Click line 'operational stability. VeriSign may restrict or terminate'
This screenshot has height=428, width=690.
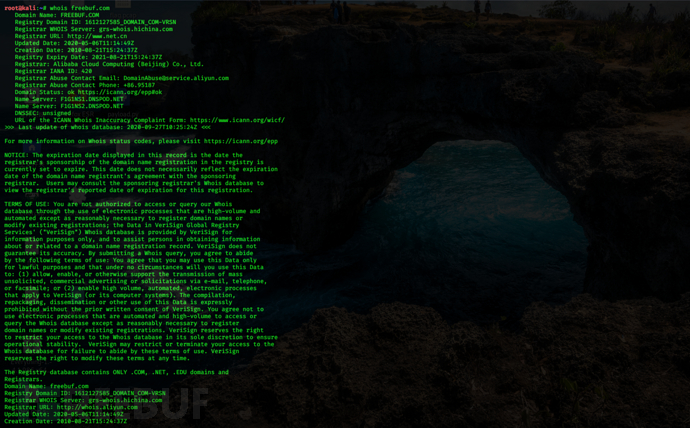coord(139,344)
